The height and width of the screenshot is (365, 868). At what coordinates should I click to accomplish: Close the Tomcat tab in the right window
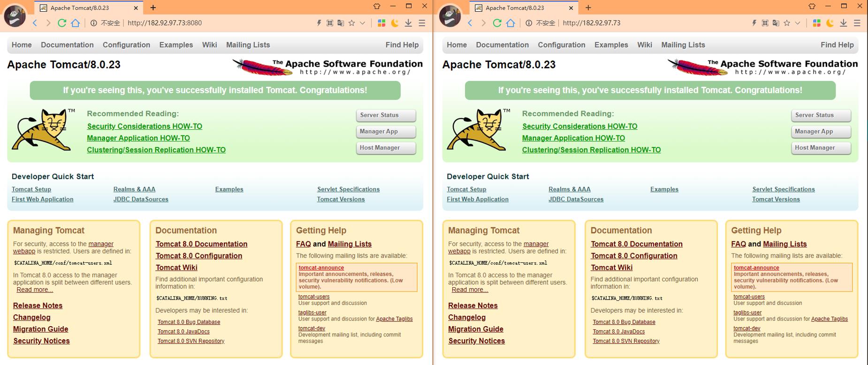pyautogui.click(x=571, y=8)
